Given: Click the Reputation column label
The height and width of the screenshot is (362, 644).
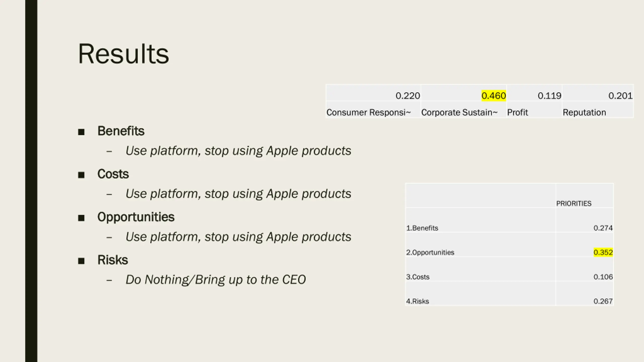Looking at the screenshot, I should tap(584, 112).
